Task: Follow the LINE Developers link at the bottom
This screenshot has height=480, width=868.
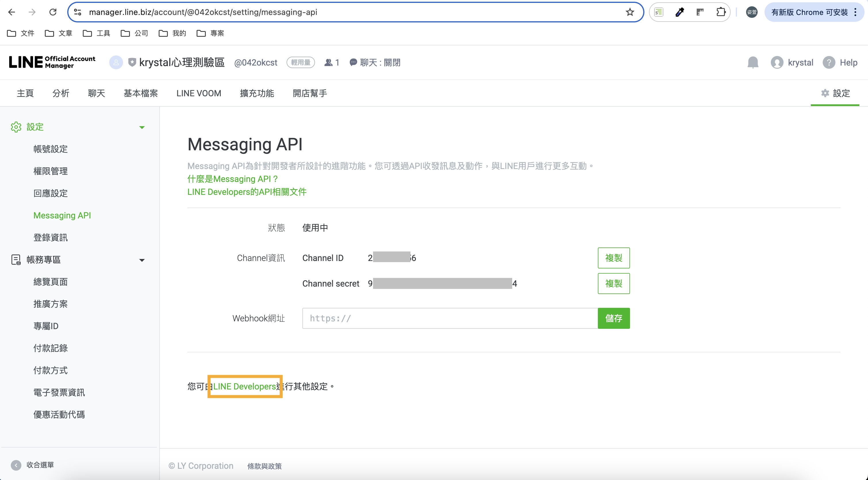Action: pyautogui.click(x=245, y=386)
